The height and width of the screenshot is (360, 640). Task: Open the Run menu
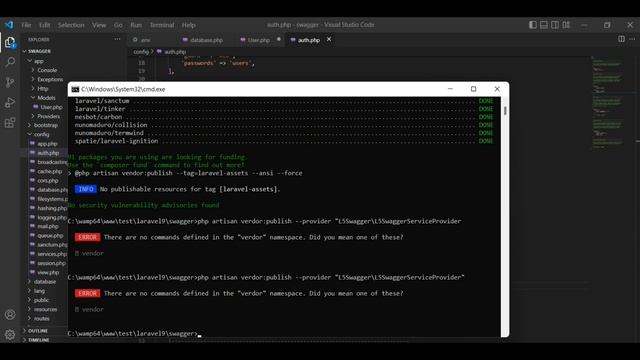click(136, 25)
